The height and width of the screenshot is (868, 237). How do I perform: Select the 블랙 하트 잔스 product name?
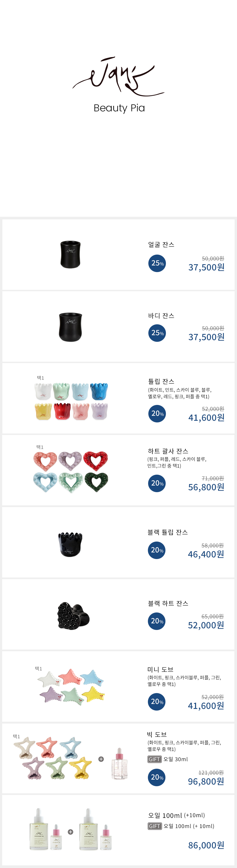(x=168, y=603)
